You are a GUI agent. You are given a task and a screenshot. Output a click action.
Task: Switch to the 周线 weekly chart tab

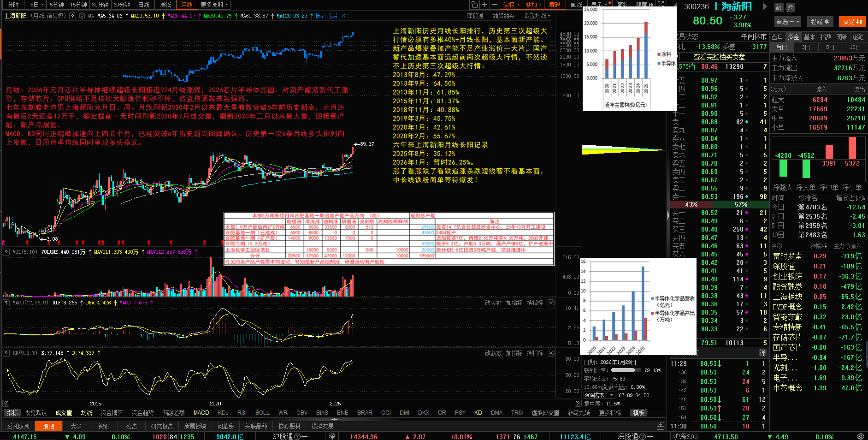(165, 5)
